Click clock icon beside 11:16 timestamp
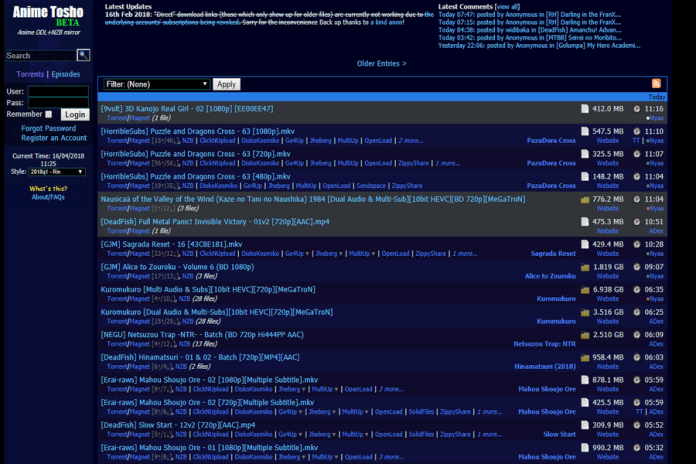The height and width of the screenshot is (464, 696). (637, 109)
